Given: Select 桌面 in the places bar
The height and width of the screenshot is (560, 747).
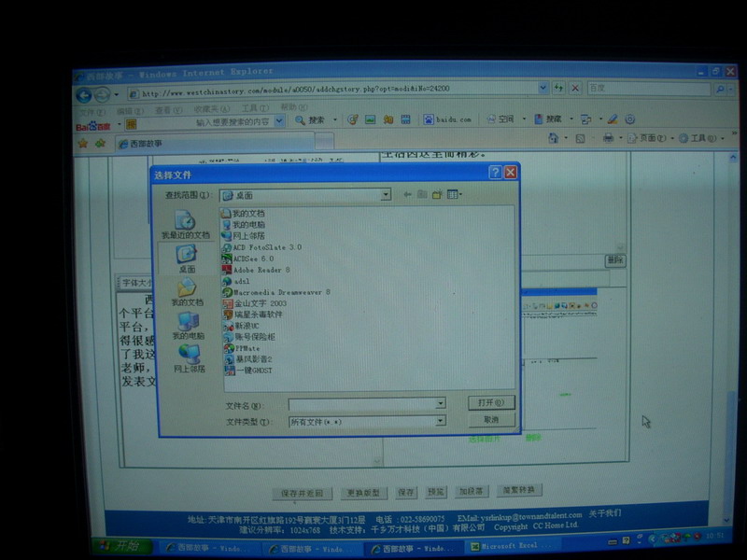Looking at the screenshot, I should tap(187, 259).
